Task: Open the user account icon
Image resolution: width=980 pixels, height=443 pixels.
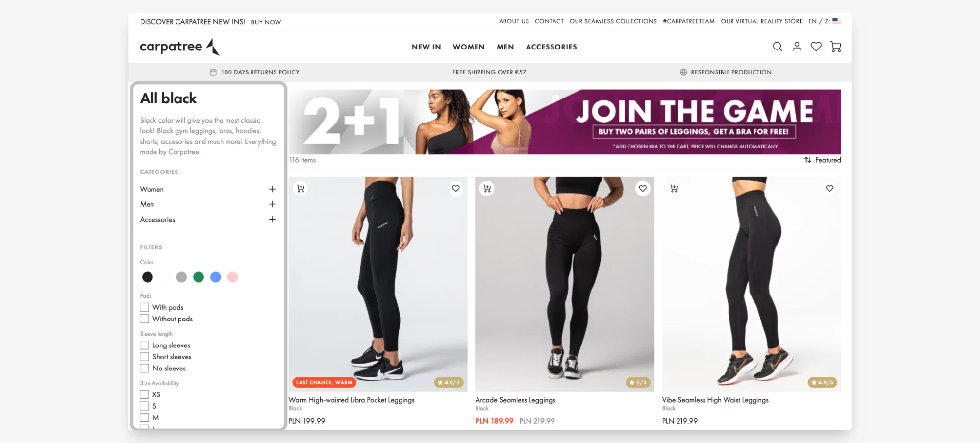Action: pos(797,47)
